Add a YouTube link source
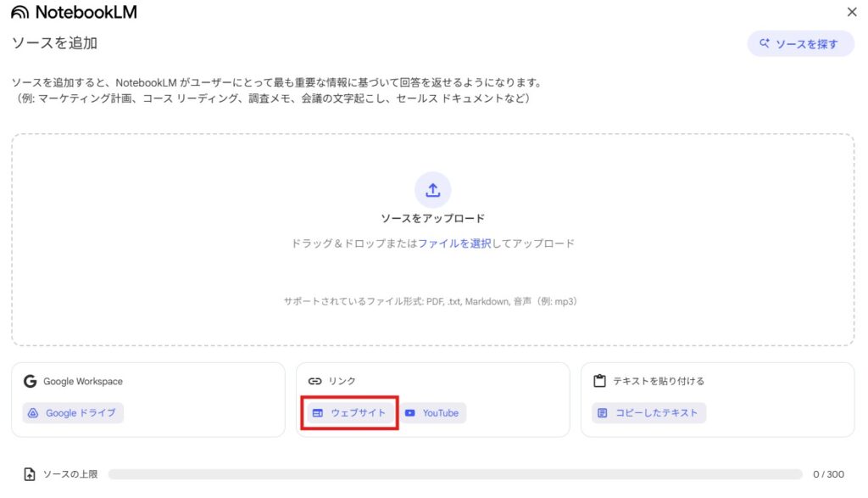Image resolution: width=868 pixels, height=498 pixels. pyautogui.click(x=432, y=413)
